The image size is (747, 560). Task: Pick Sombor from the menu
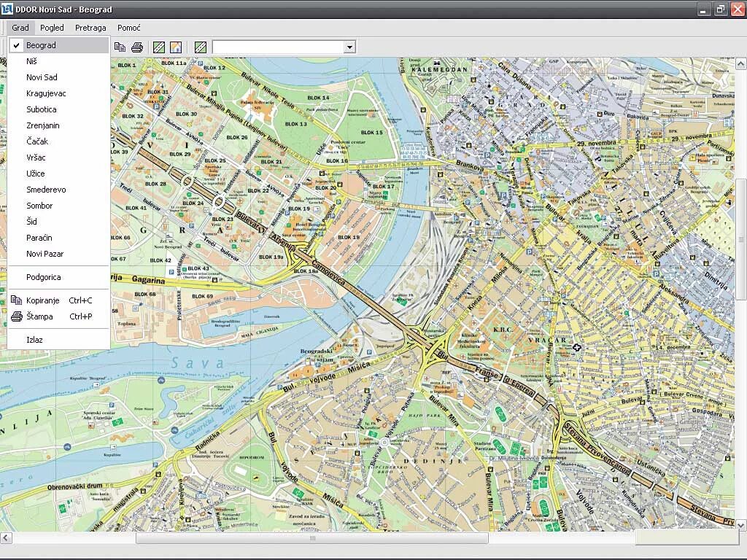[x=58, y=206]
